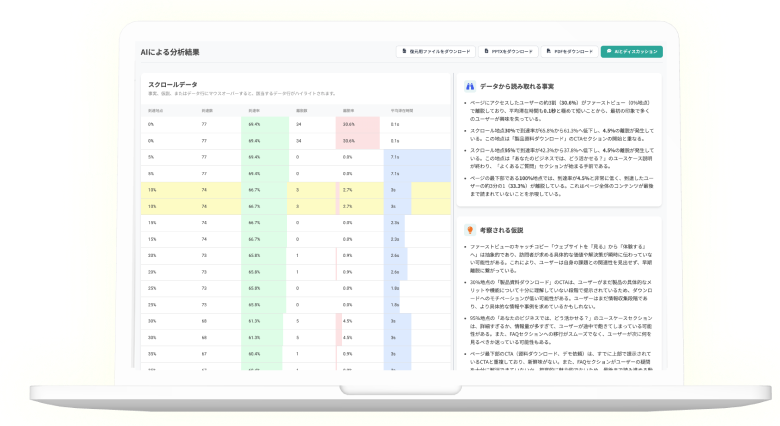780x426 pixels.
Task: Click the PDF file icon
Action: coord(549,50)
